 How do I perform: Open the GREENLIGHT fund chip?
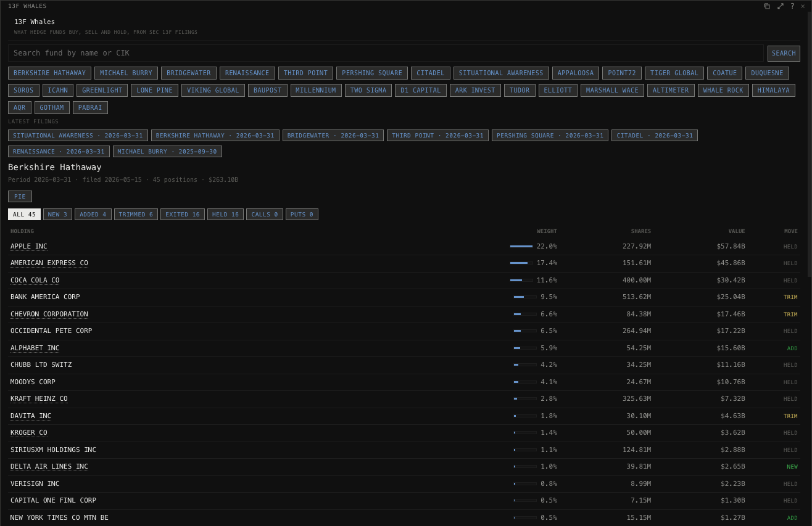tap(102, 91)
